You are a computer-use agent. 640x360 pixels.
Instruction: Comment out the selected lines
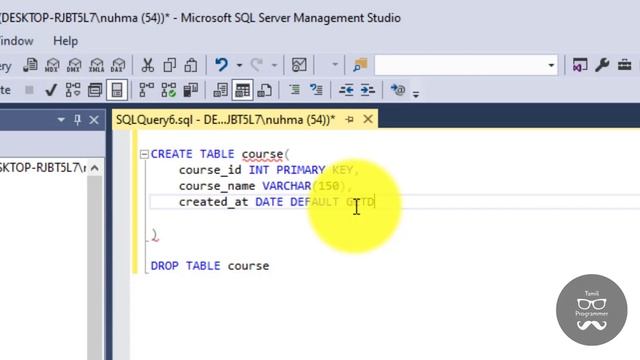pos(294,90)
